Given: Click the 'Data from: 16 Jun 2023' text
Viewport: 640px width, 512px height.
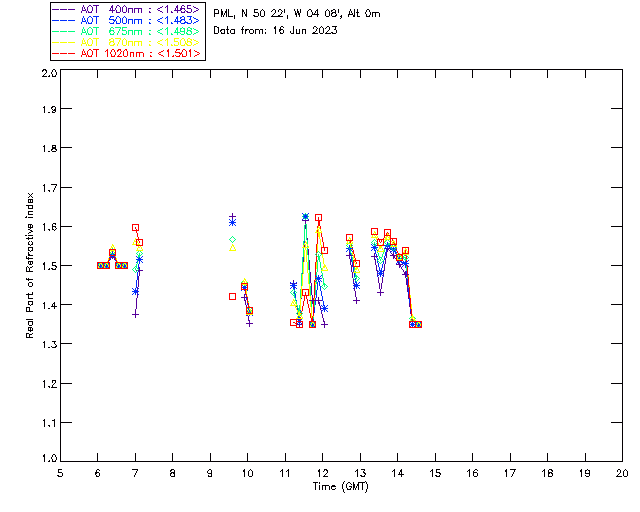Looking at the screenshot, I should click(275, 30).
